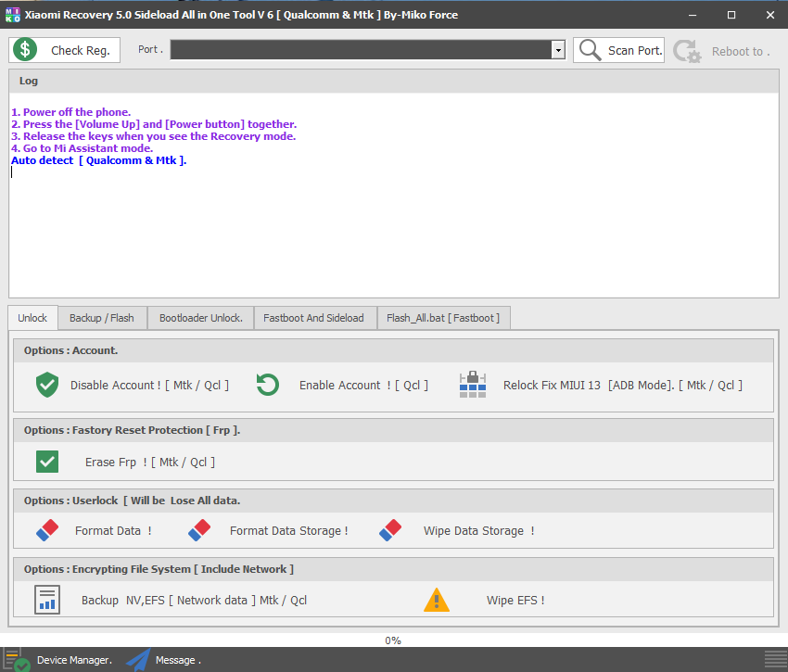Image resolution: width=788 pixels, height=672 pixels.
Task: Click the eraser icon beside Wipe Data Storage
Action: coord(390,530)
